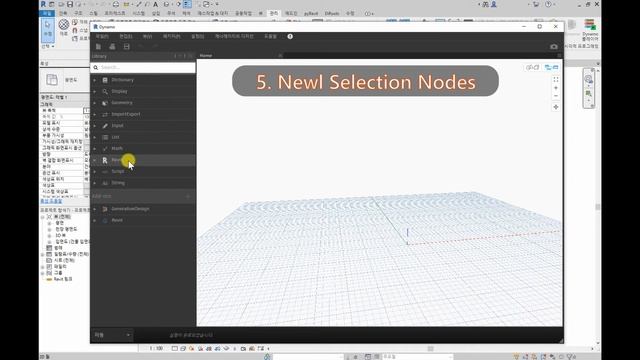This screenshot has height=360, width=640.
Task: Open the third menu in Dynamo menu bar
Action: [147, 36]
